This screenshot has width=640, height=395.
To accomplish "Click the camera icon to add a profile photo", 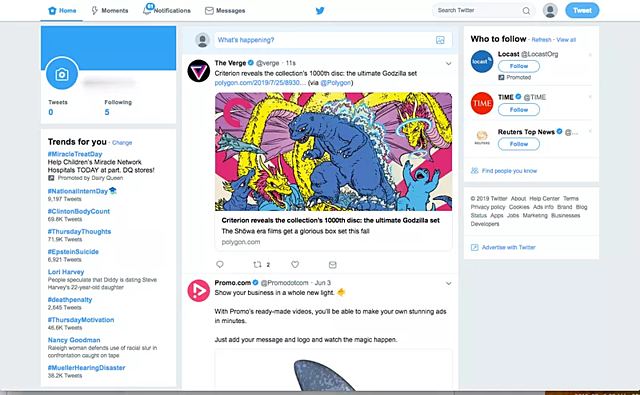I will coord(62,74).
